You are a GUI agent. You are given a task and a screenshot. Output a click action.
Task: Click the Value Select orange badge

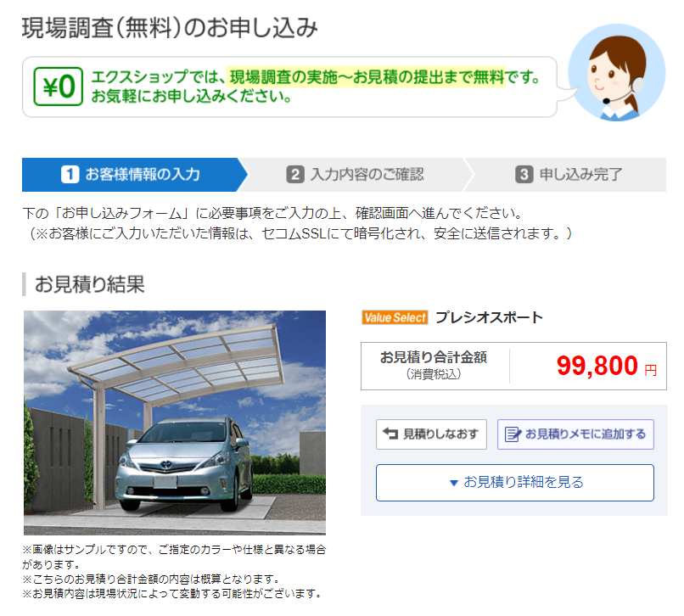pos(395,317)
